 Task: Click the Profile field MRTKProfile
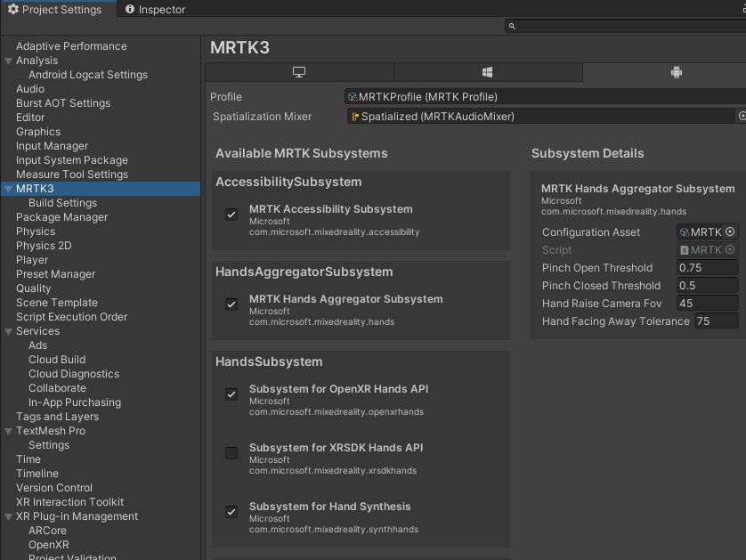[x=545, y=96]
